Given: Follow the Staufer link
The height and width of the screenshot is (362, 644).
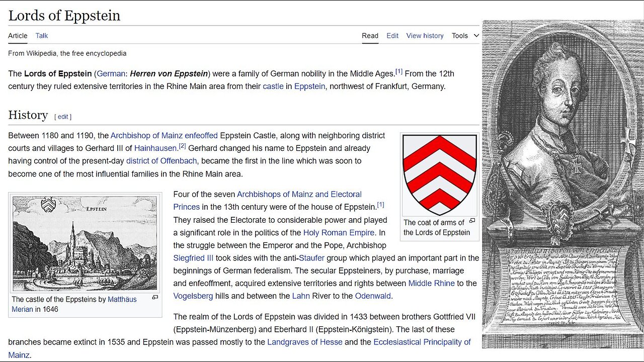Looking at the screenshot, I should pyautogui.click(x=312, y=258).
